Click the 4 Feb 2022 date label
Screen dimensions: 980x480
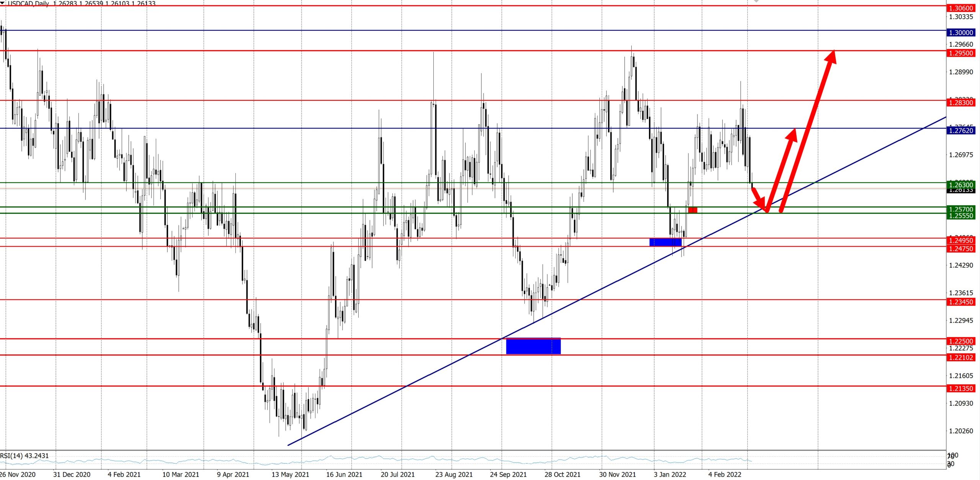(x=725, y=474)
